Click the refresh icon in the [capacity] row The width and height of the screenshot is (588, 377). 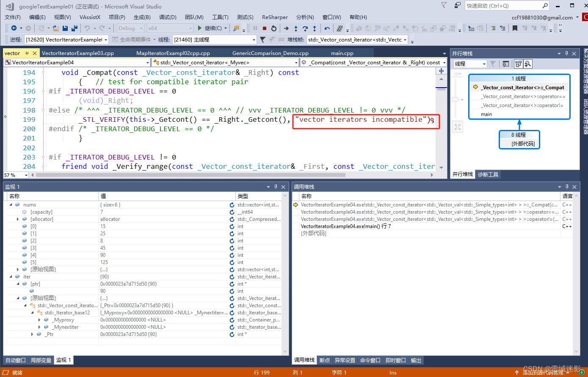(232, 212)
